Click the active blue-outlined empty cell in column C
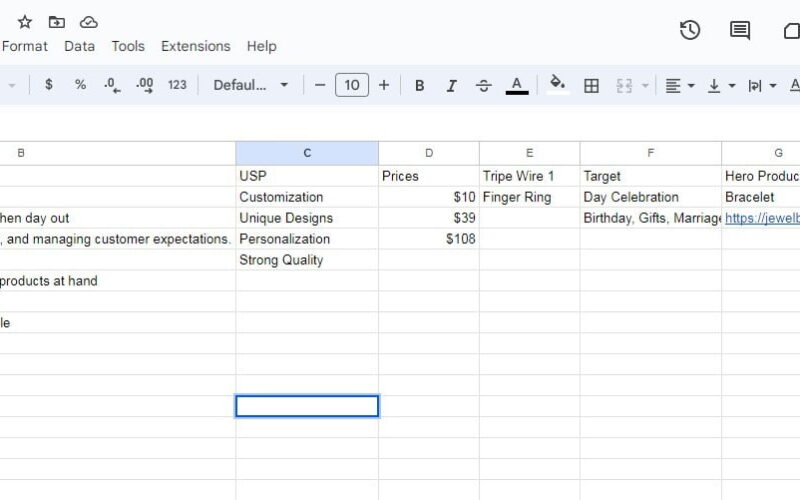The height and width of the screenshot is (500, 800). pos(307,406)
